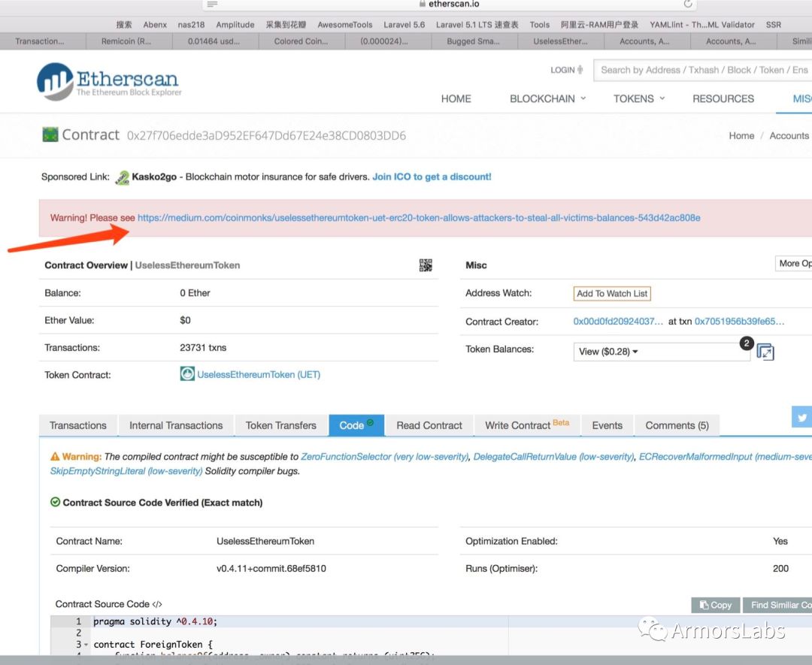Open the UselessEthereumToken (UET) token link
The image size is (812, 665).
coord(259,374)
